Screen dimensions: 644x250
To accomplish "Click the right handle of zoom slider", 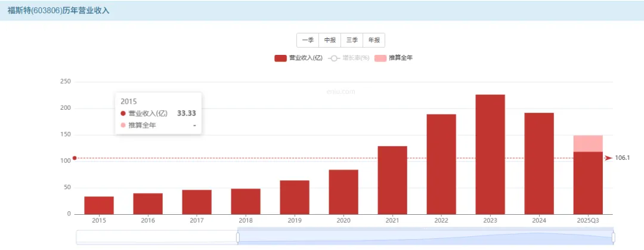I will 613,237.
